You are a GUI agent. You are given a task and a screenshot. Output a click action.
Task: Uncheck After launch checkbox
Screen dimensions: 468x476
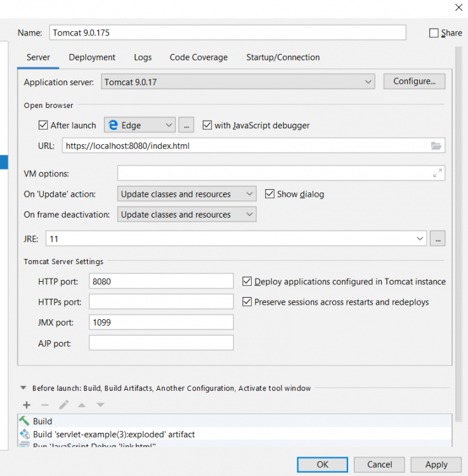43,125
